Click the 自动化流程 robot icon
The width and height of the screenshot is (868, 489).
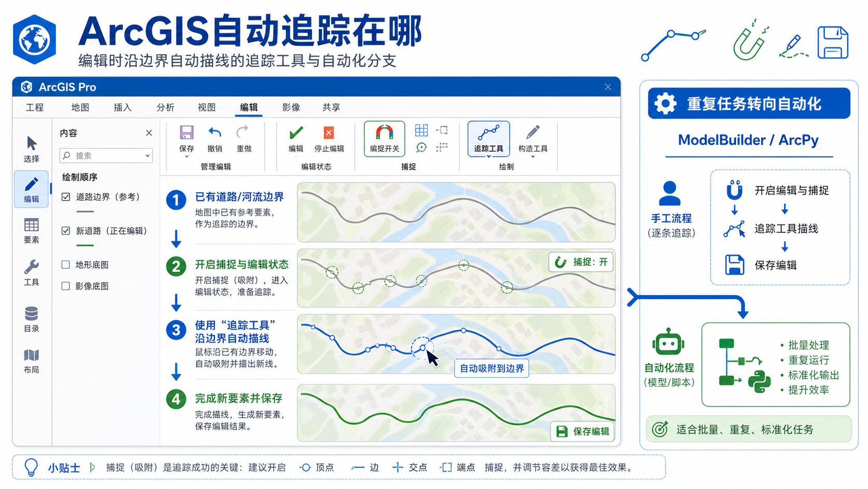669,342
